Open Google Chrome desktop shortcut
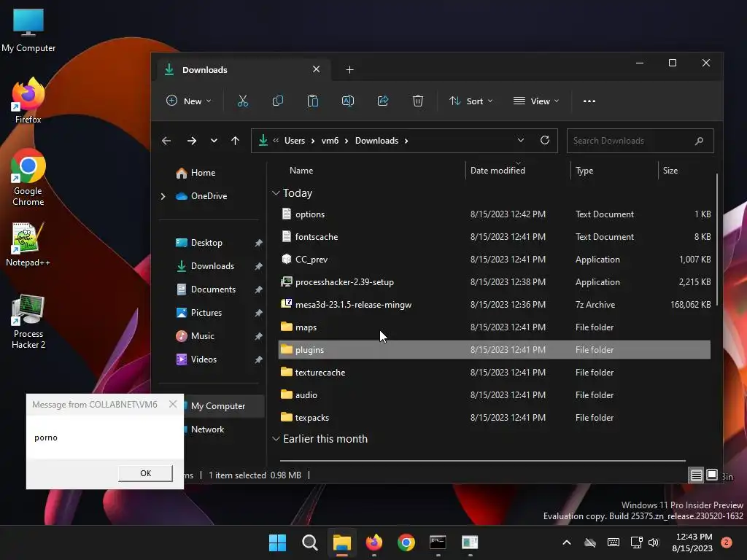747x560 pixels. click(x=28, y=178)
